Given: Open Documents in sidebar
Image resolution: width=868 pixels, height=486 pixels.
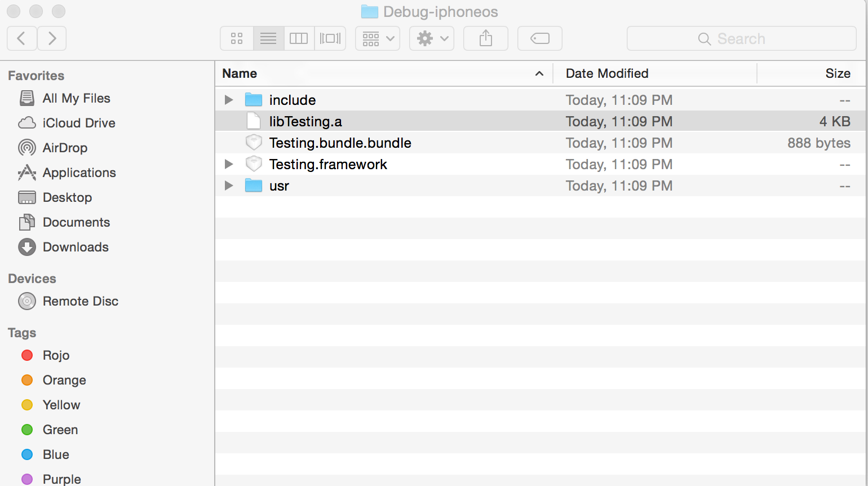Looking at the screenshot, I should tap(64, 222).
